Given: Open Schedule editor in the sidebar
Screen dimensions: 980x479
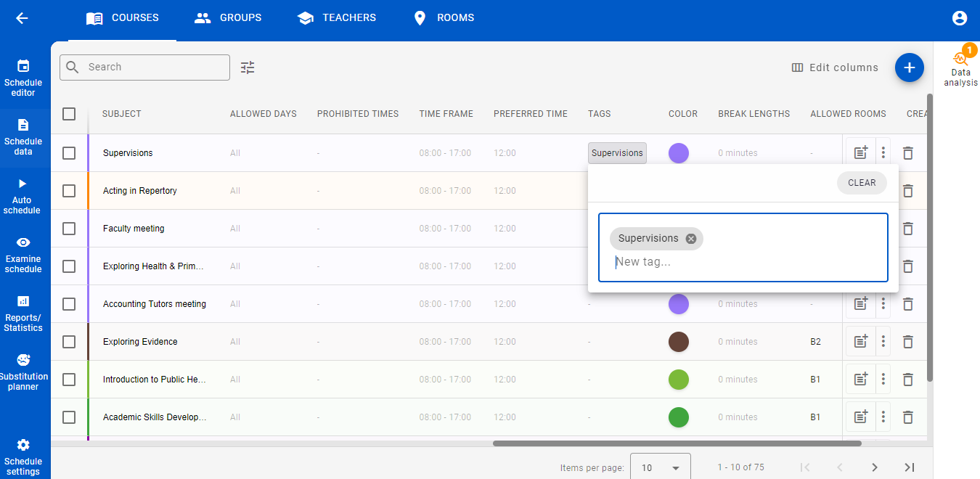Looking at the screenshot, I should (23, 78).
